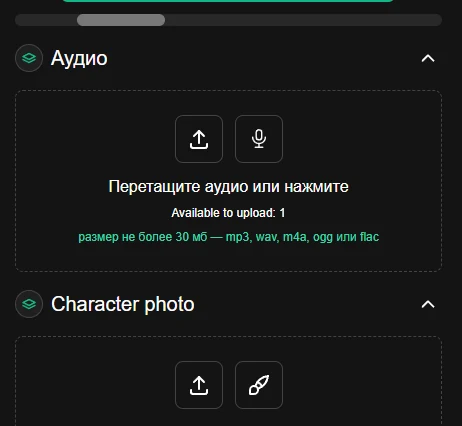Click the green file size format hint
Image resolution: width=462 pixels, height=426 pixels.
click(229, 237)
